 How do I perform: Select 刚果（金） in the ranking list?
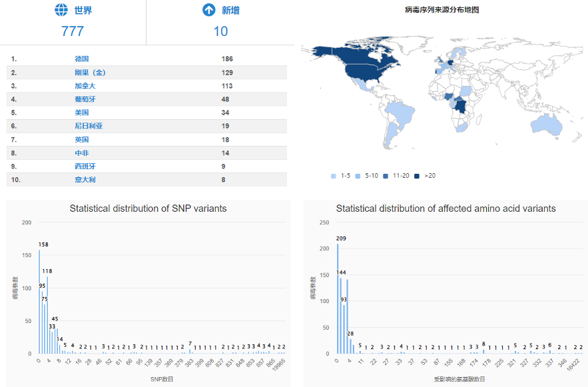click(x=90, y=73)
